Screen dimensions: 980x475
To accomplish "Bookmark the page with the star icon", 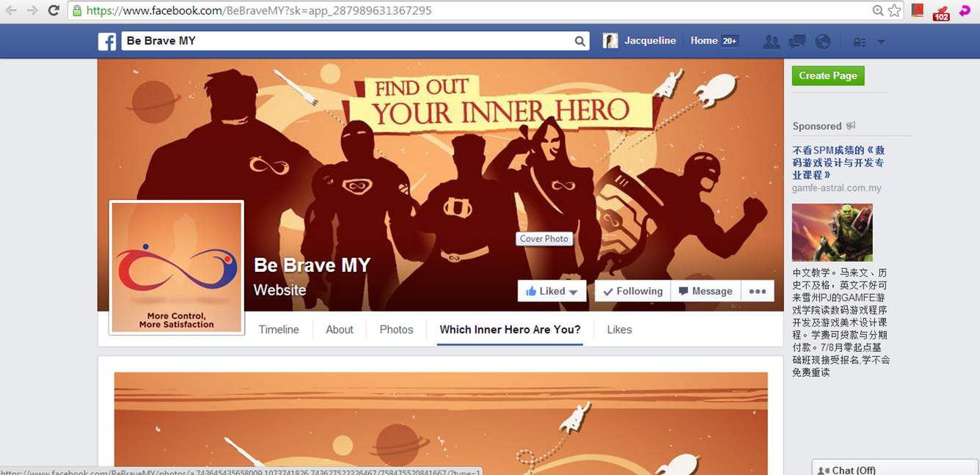I will click(x=894, y=11).
